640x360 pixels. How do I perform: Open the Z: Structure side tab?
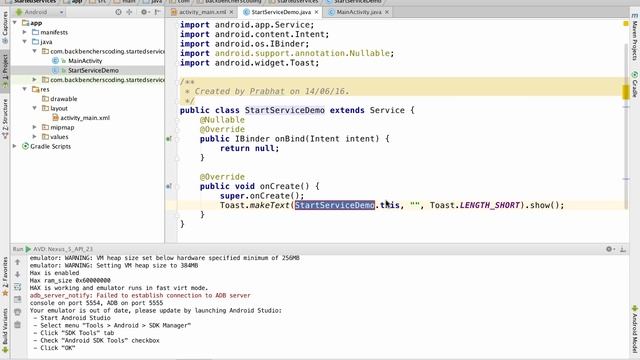(5, 119)
